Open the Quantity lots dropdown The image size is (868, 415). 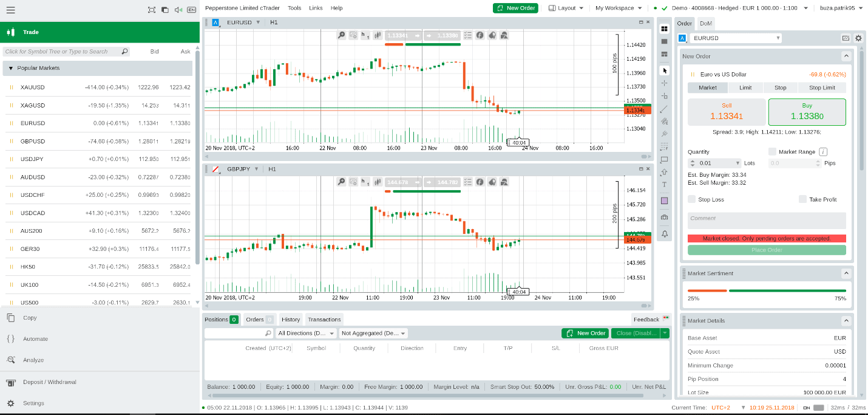[x=738, y=163]
